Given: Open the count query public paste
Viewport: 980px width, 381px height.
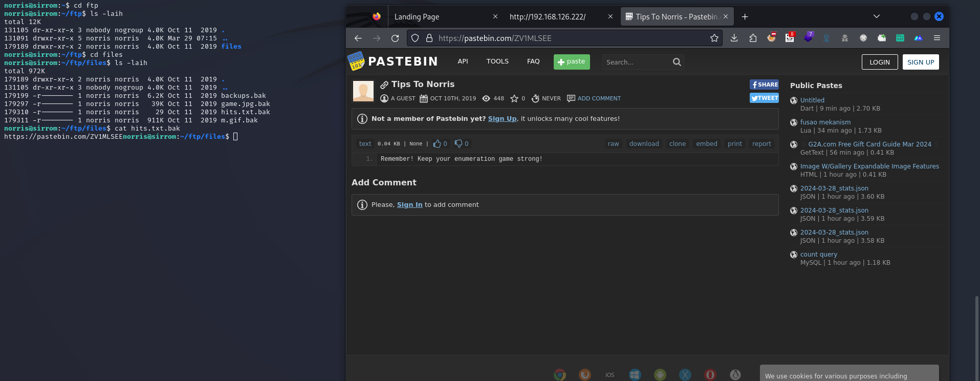Looking at the screenshot, I should [819, 254].
